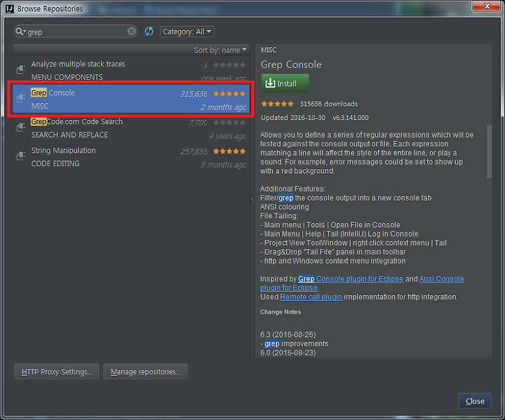This screenshot has height=420, width=505.
Task: Click the splitter handle between list and details
Action: coord(252,201)
